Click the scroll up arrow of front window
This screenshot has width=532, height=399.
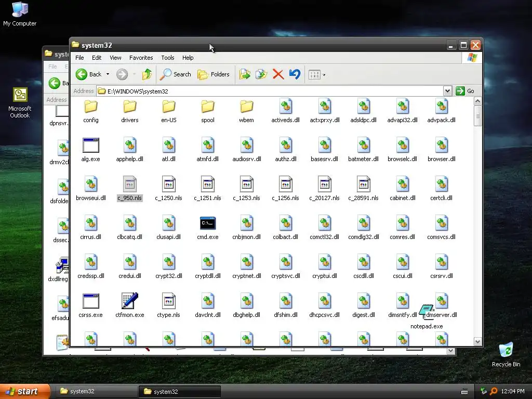[x=478, y=101]
